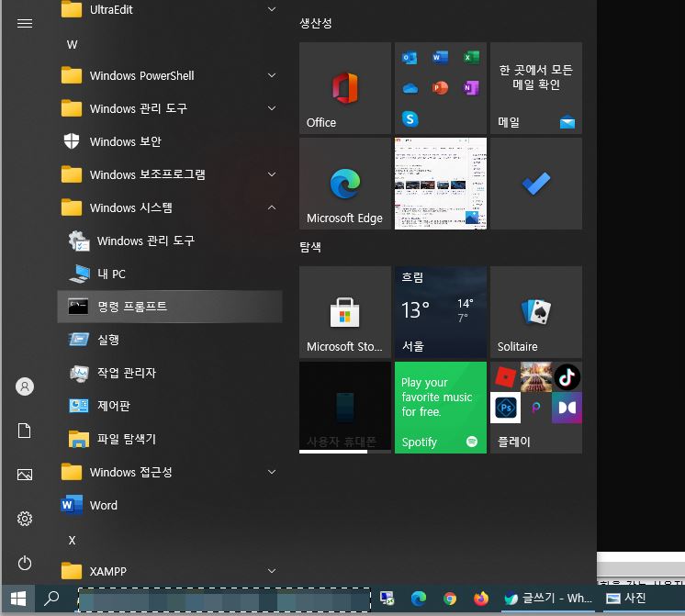Open Dolby icon in Play tile
The image size is (685, 616).
(567, 408)
